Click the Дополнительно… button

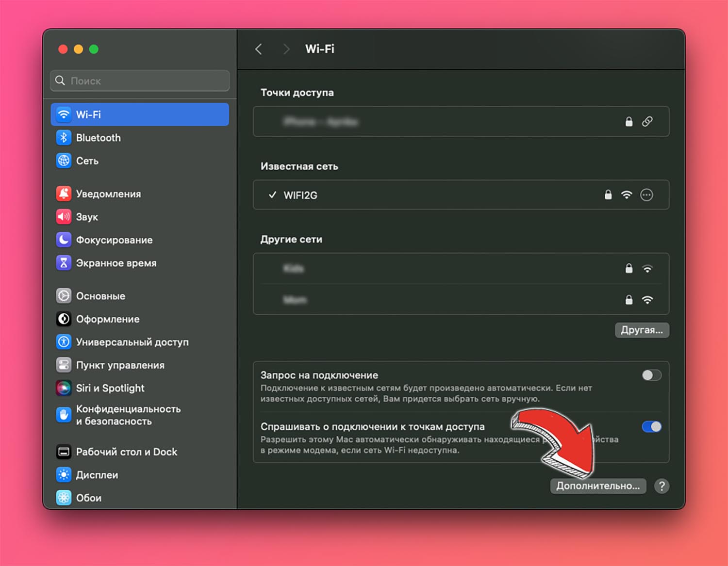[x=598, y=486]
